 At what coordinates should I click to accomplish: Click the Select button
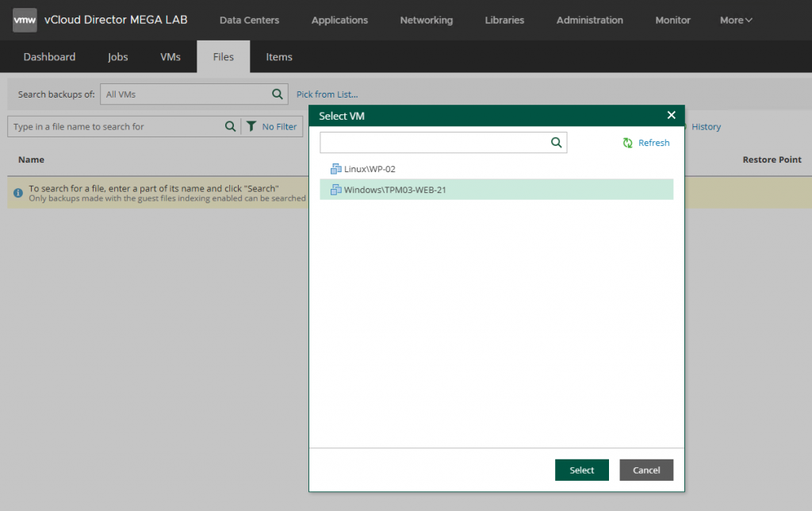581,470
